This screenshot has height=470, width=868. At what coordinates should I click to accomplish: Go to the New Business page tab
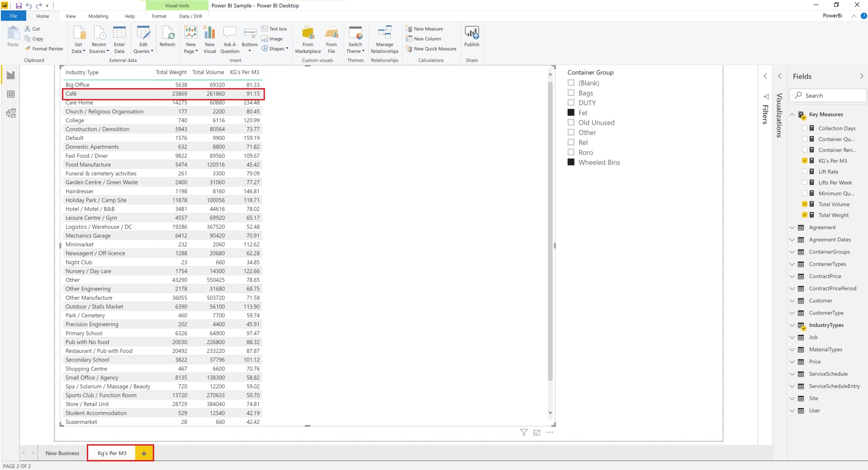(62, 453)
